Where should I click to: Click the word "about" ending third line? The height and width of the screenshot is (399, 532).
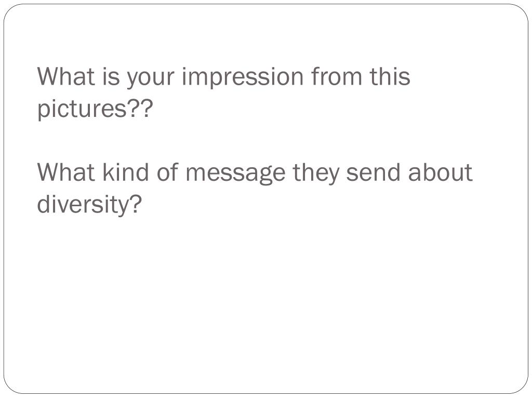tap(440, 172)
